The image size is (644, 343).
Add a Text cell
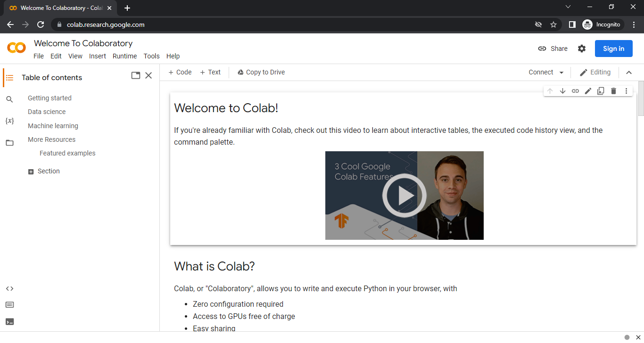click(210, 72)
